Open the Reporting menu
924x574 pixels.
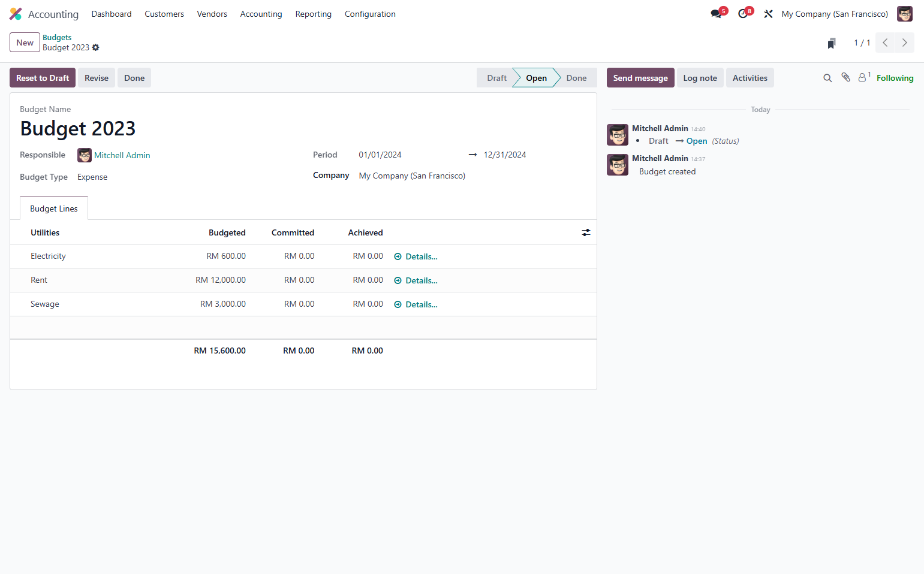coord(314,14)
